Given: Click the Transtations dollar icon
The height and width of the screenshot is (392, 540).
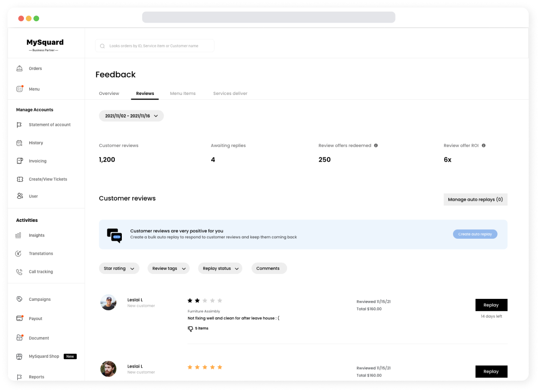Looking at the screenshot, I should 19,253.
